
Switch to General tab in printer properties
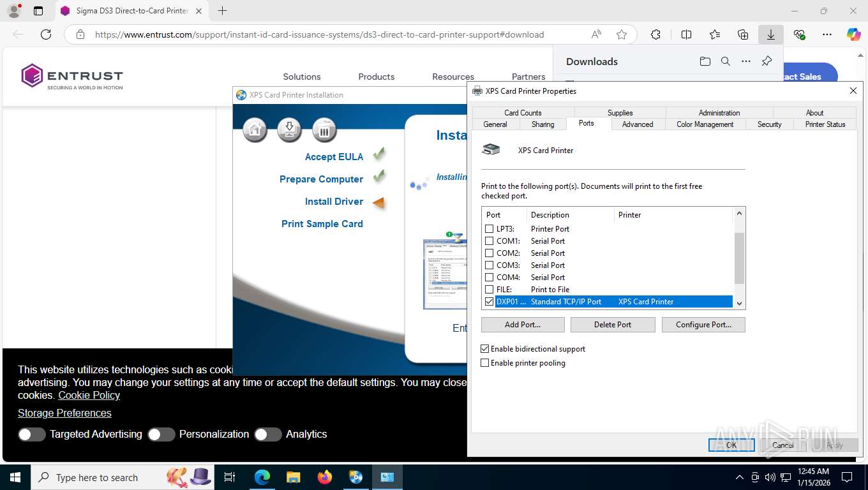[495, 124]
